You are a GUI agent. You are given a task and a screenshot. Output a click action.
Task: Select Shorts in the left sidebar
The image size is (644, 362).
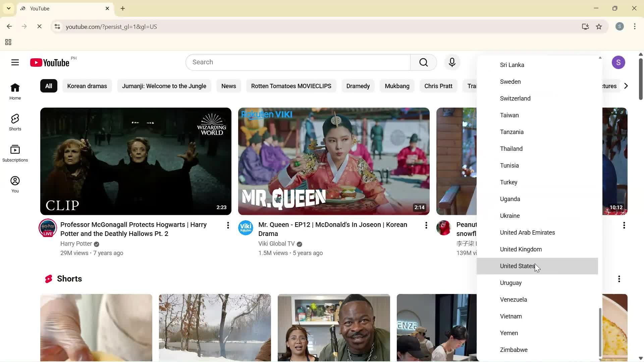pos(15,122)
